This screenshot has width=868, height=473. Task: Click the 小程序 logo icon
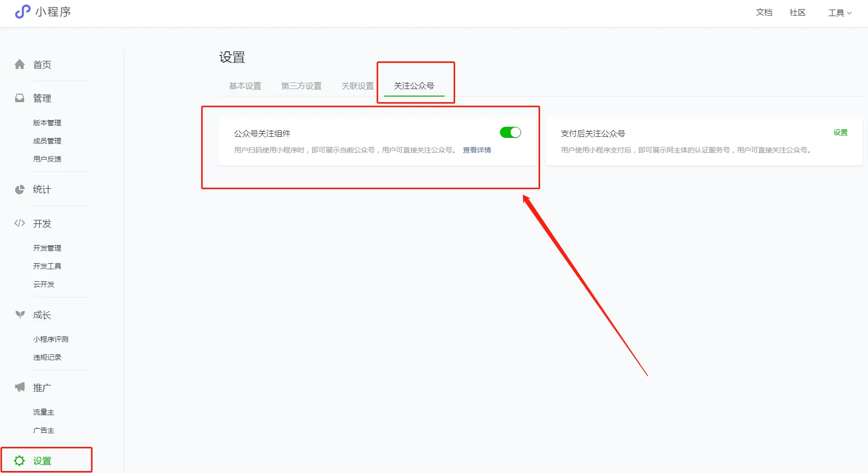pos(23,12)
